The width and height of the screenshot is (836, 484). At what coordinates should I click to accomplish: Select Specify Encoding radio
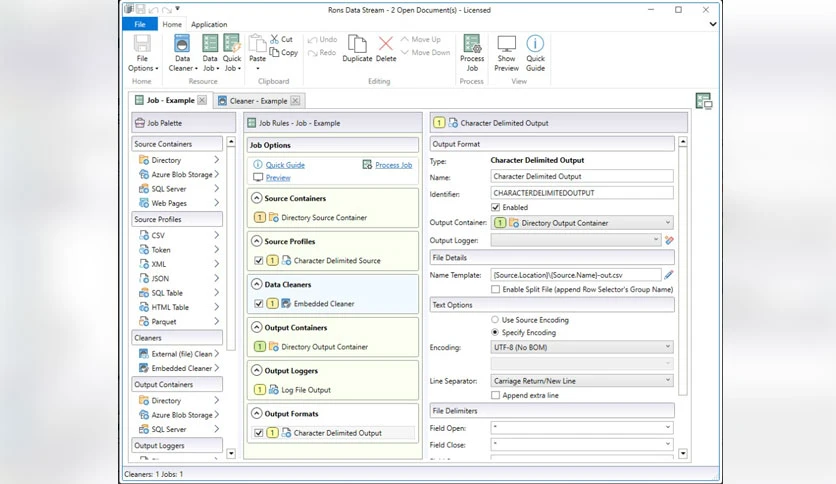point(495,332)
